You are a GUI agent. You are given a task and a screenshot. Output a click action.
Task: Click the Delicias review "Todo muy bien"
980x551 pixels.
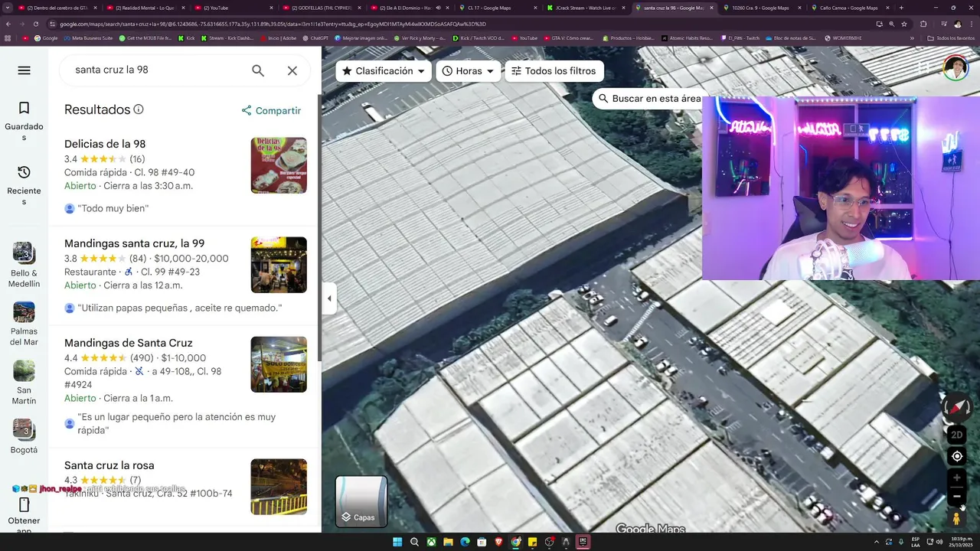pos(113,208)
